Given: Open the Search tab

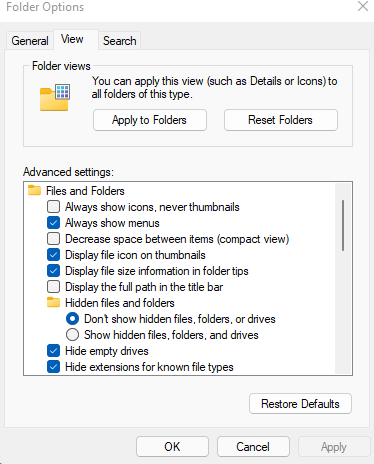Looking at the screenshot, I should click(x=119, y=41).
